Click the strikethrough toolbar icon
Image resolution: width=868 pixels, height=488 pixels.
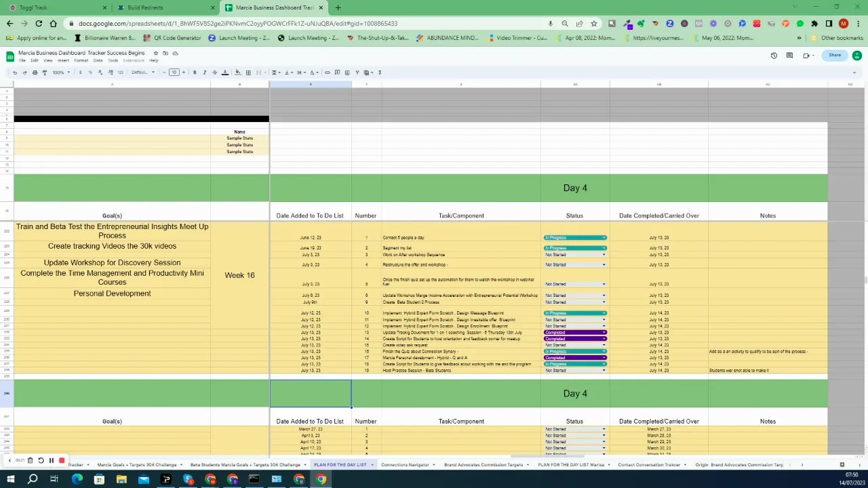click(215, 73)
